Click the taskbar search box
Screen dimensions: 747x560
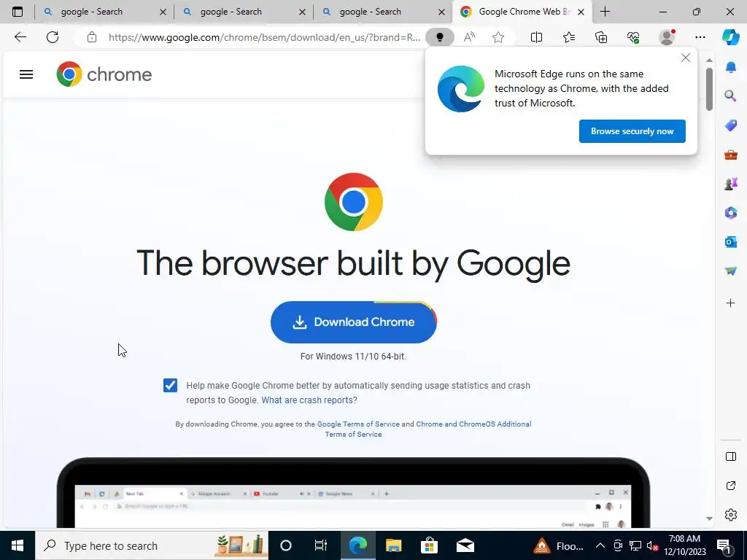pos(152,545)
